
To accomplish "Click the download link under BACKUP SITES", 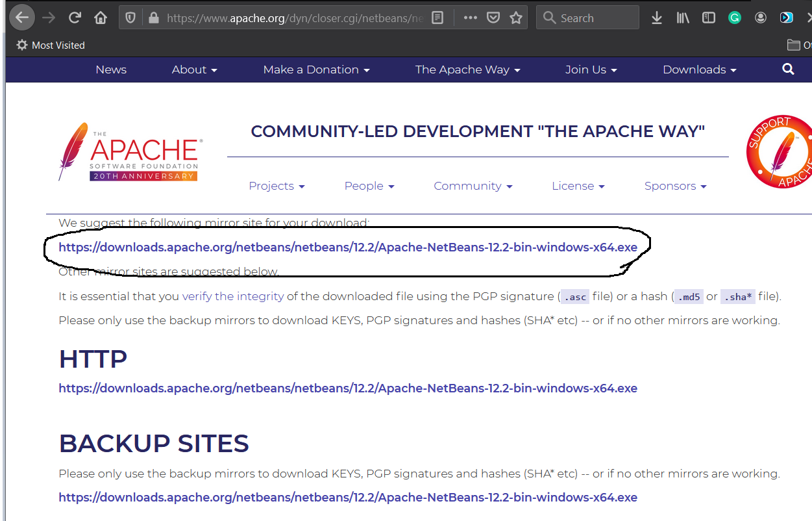I will 348,498.
